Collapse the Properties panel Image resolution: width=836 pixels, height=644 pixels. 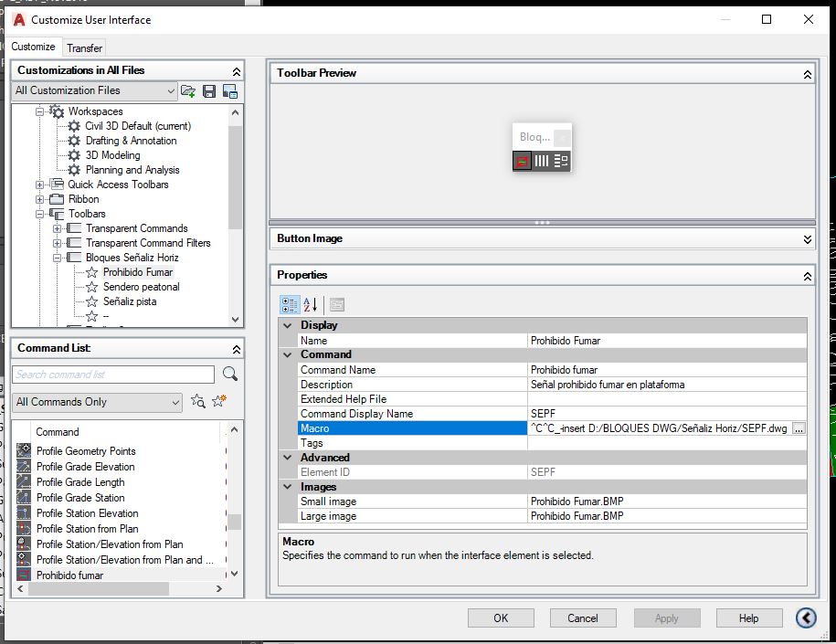pyautogui.click(x=807, y=276)
